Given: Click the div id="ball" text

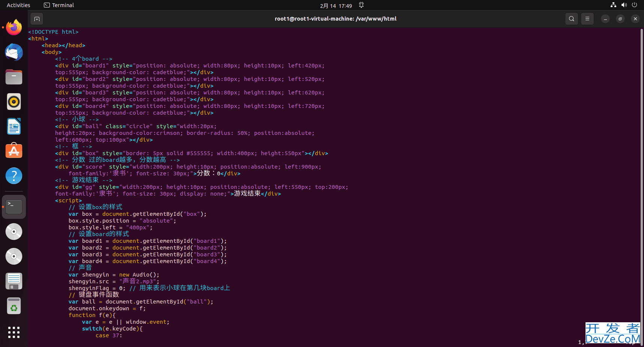Looking at the screenshot, I should (x=79, y=126).
